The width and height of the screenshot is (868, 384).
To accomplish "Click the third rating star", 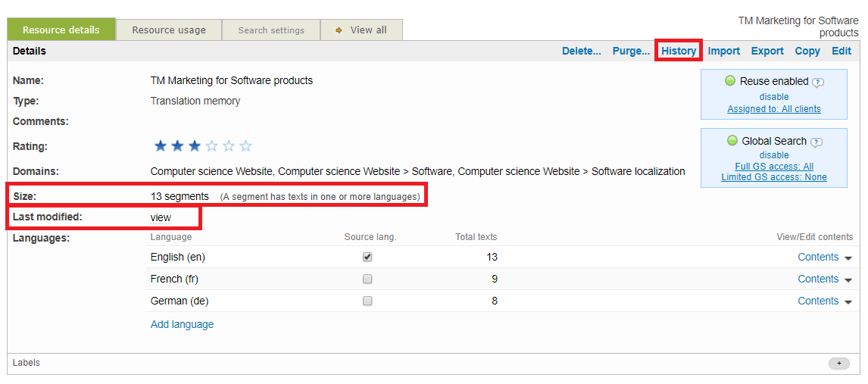I will click(195, 146).
